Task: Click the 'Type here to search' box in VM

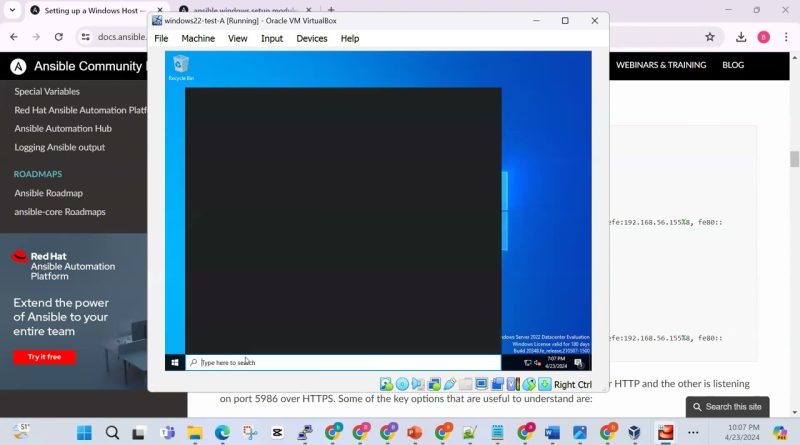Action: (343, 362)
